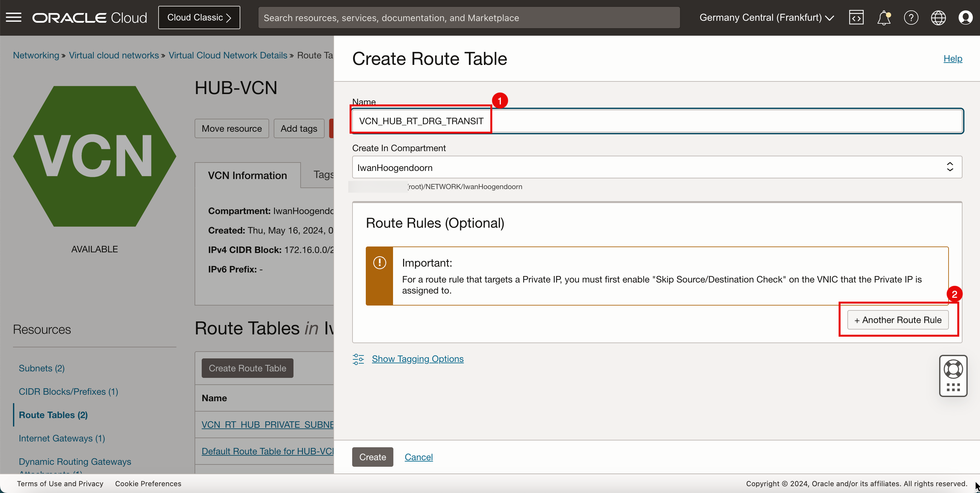980x493 pixels.
Task: Click the user profile avatar icon
Action: tap(965, 18)
